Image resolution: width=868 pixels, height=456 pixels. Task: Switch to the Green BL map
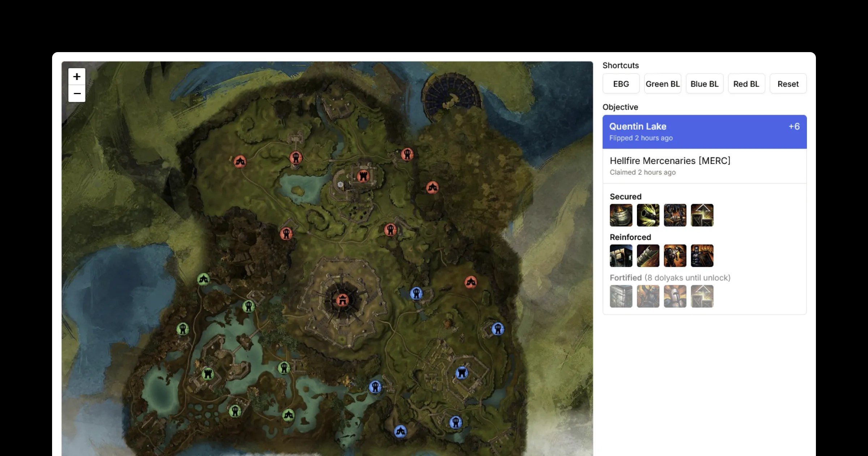tap(663, 83)
